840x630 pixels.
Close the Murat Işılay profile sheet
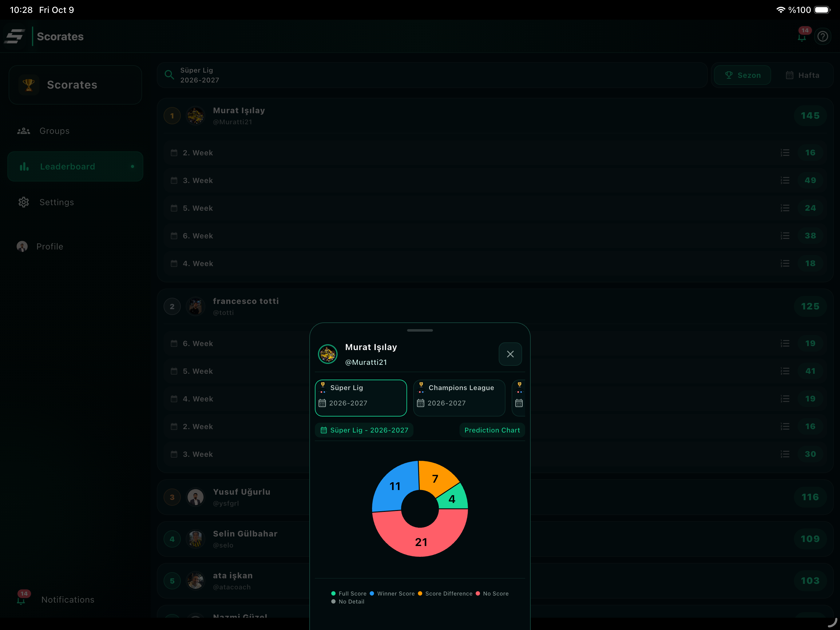point(510,354)
